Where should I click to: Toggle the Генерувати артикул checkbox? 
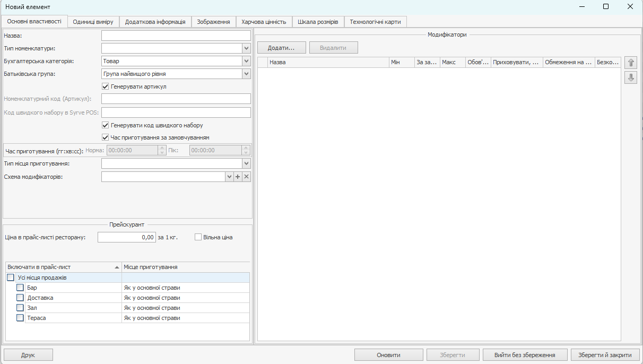pyautogui.click(x=105, y=86)
